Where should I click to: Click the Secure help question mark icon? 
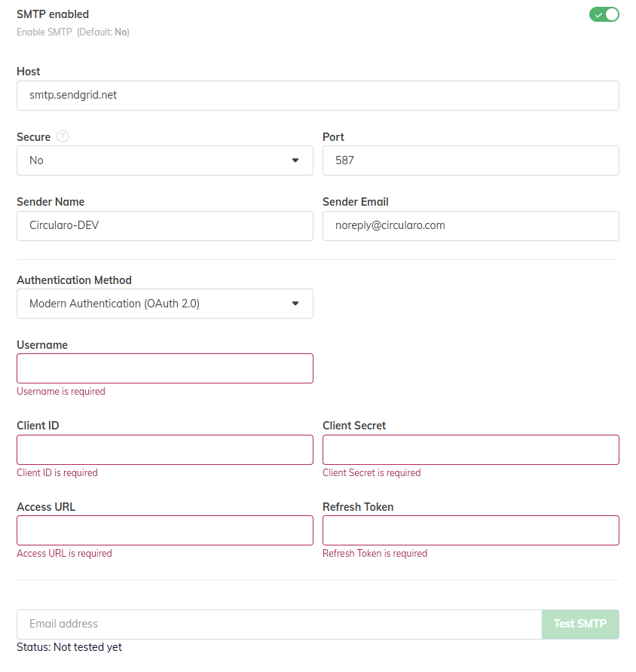63,137
